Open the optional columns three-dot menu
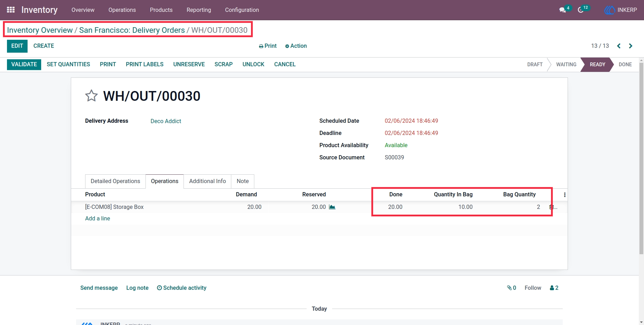This screenshot has height=325, width=644. (x=564, y=195)
